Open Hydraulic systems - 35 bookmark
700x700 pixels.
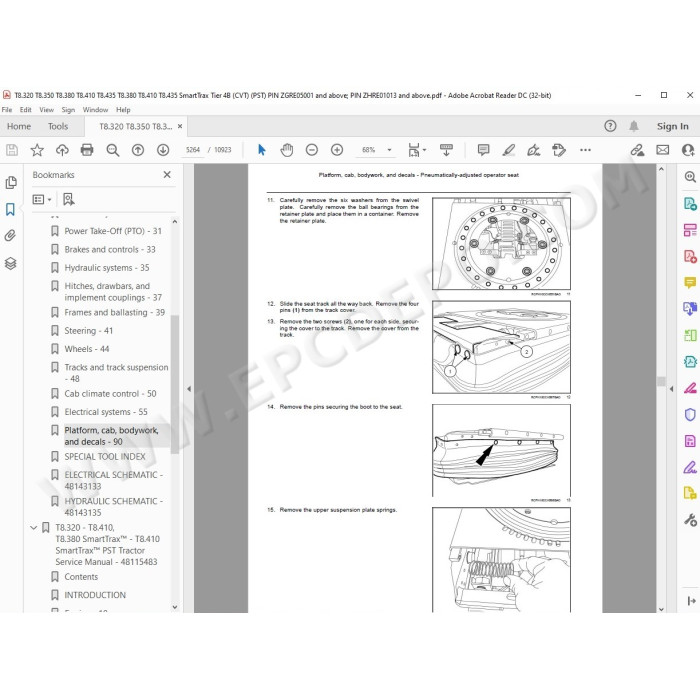(x=107, y=268)
